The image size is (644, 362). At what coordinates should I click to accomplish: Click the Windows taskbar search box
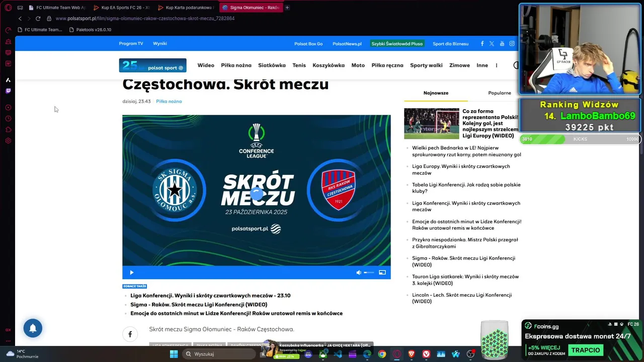click(219, 354)
